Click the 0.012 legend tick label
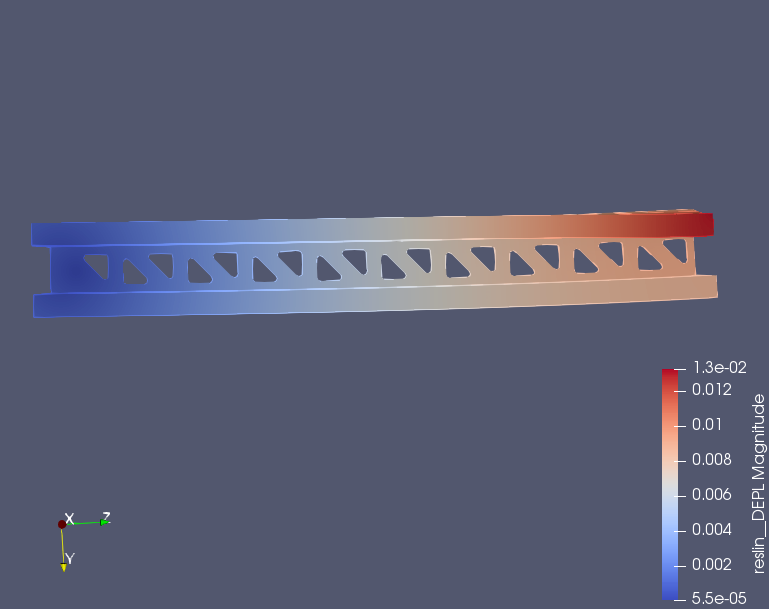Image resolution: width=769 pixels, height=609 pixels. pos(712,390)
